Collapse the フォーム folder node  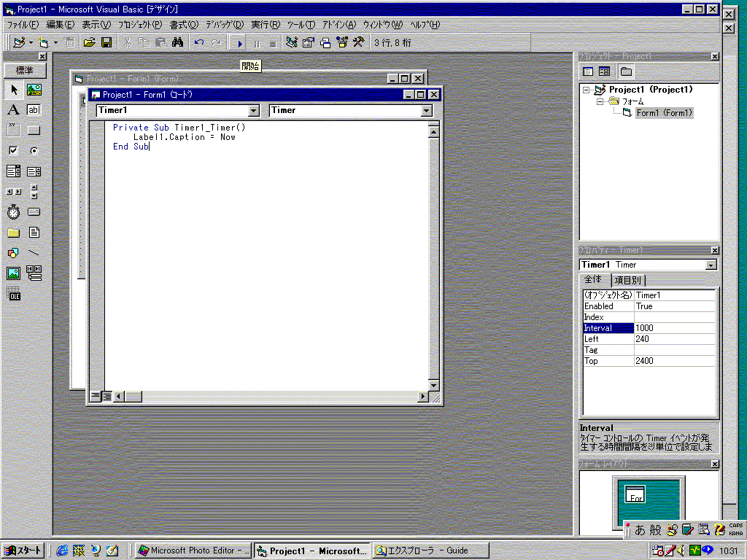(600, 101)
